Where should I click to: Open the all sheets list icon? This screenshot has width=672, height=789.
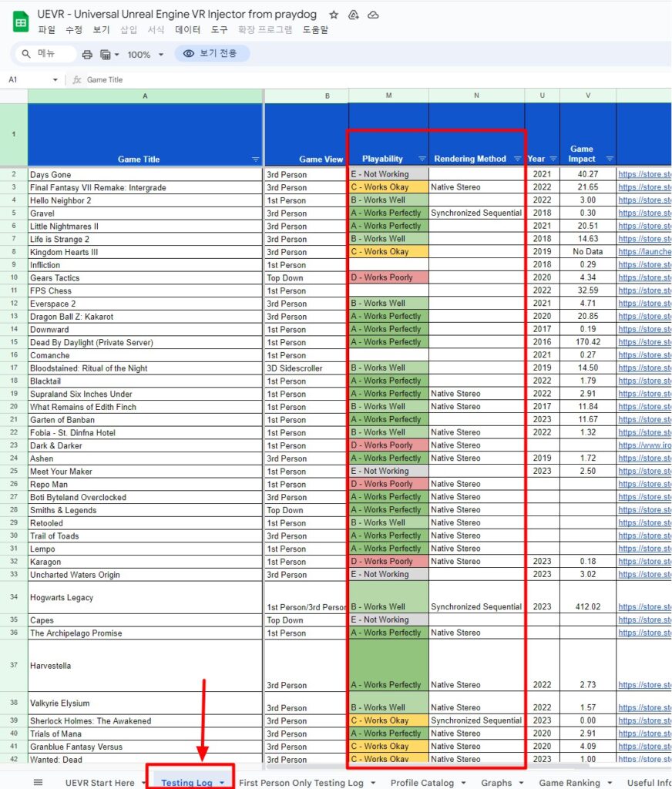click(38, 782)
